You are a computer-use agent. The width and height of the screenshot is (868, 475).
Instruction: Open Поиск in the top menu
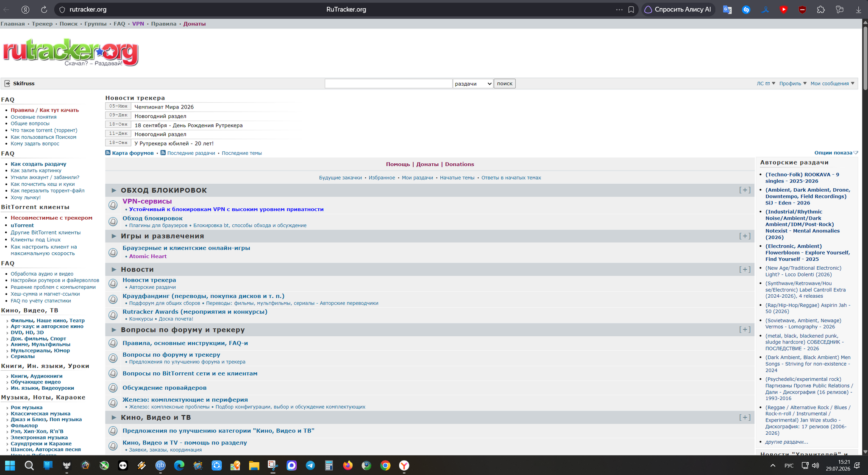[x=69, y=24]
